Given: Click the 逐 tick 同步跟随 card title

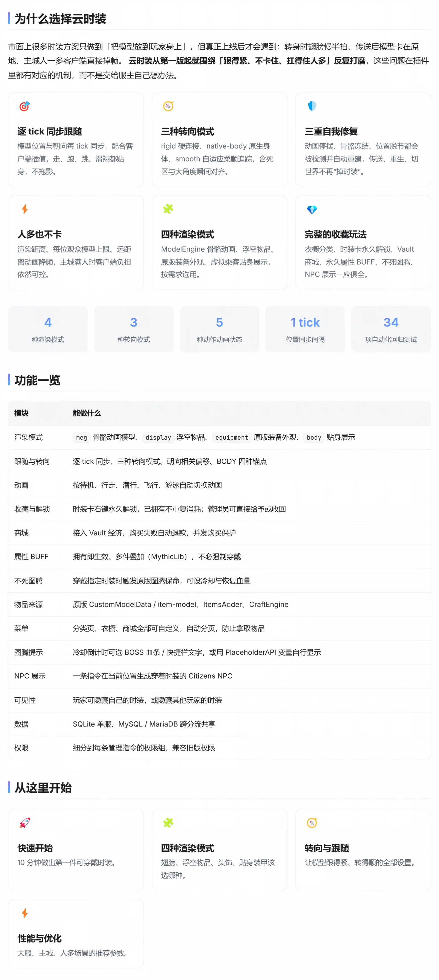Looking at the screenshot, I should click(50, 131).
